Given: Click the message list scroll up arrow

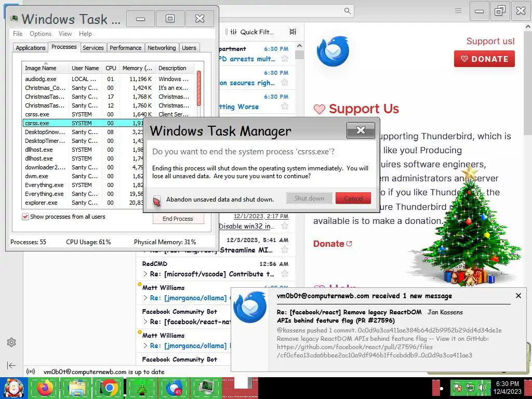Looking at the screenshot, I should pyautogui.click(x=299, y=46).
